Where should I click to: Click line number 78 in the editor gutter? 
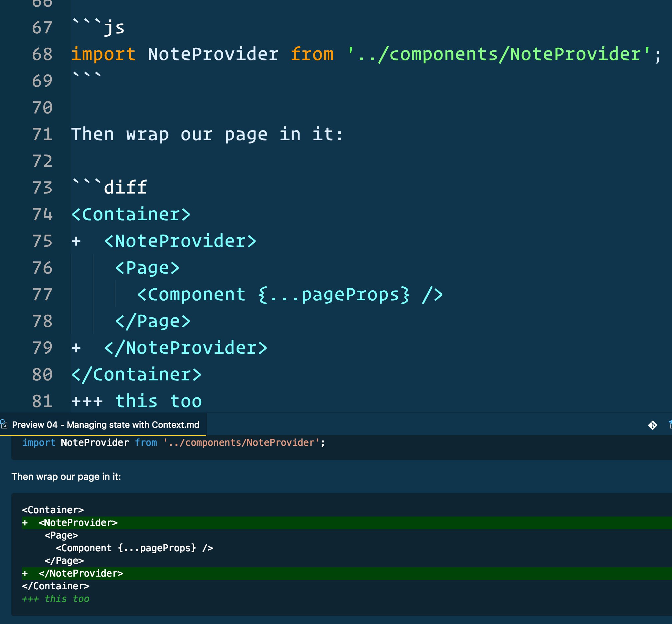[x=42, y=321]
